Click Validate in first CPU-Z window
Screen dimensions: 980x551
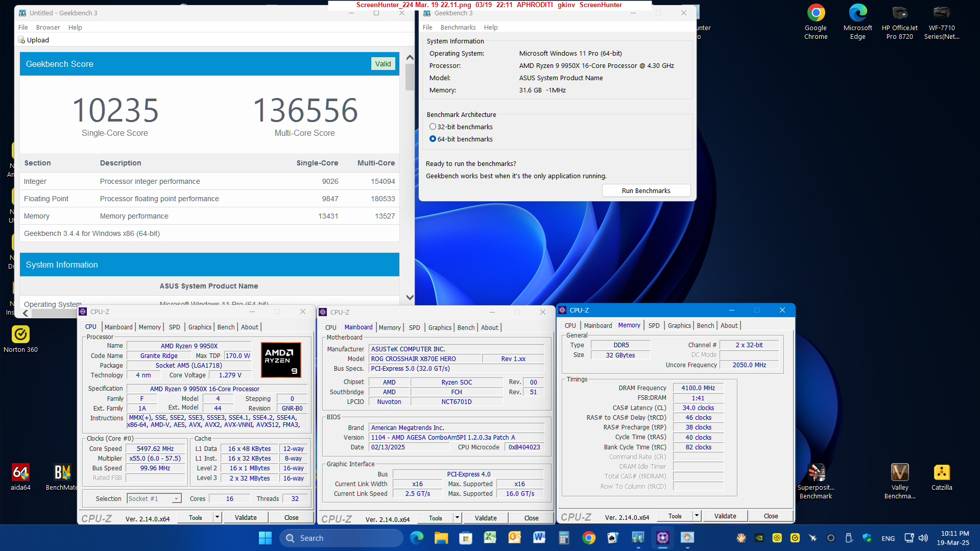point(246,517)
